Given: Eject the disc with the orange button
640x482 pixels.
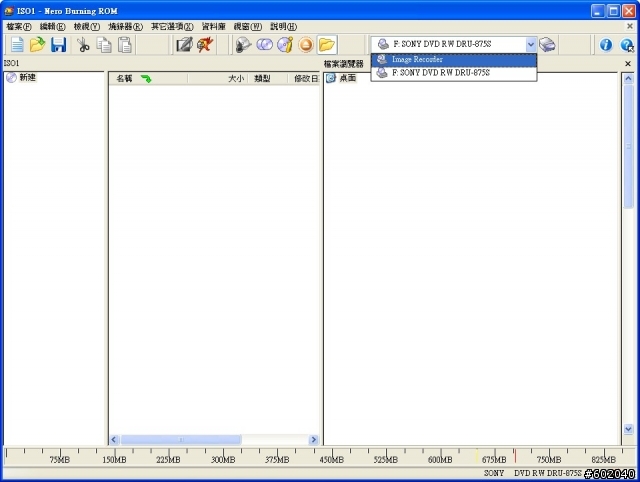Looking at the screenshot, I should (306, 44).
